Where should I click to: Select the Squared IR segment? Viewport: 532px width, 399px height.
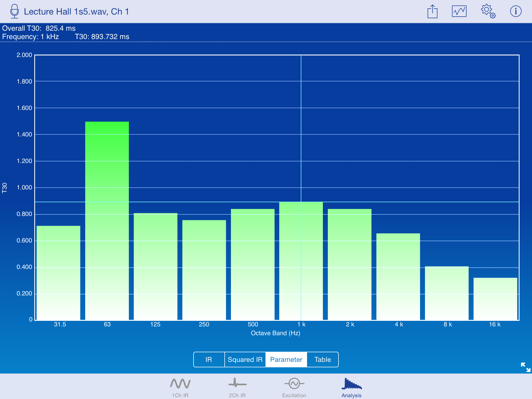point(245,360)
